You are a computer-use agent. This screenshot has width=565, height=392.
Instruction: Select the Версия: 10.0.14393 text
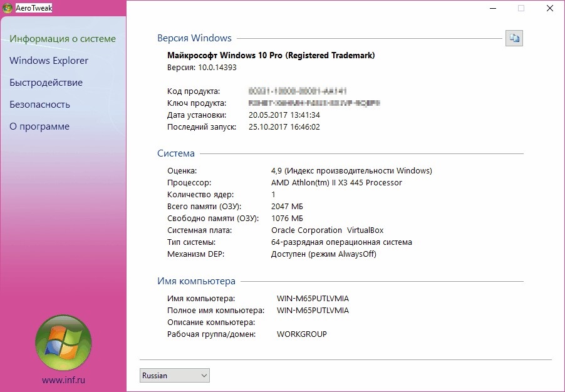tap(202, 68)
